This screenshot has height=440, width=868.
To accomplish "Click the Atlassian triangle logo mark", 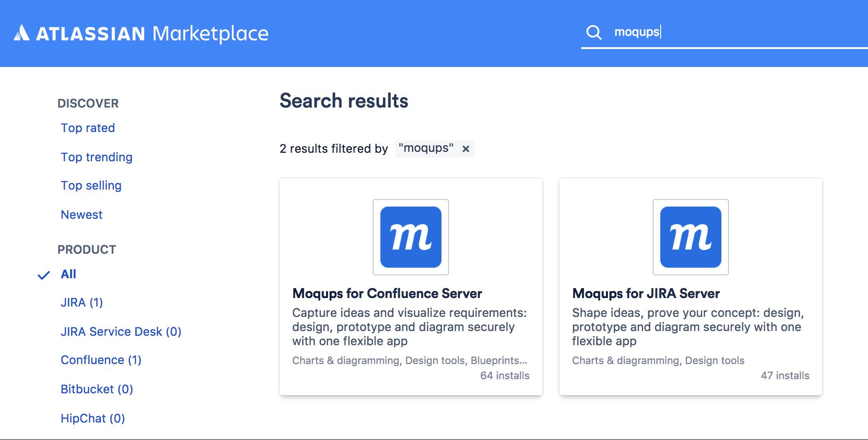I will [x=22, y=33].
